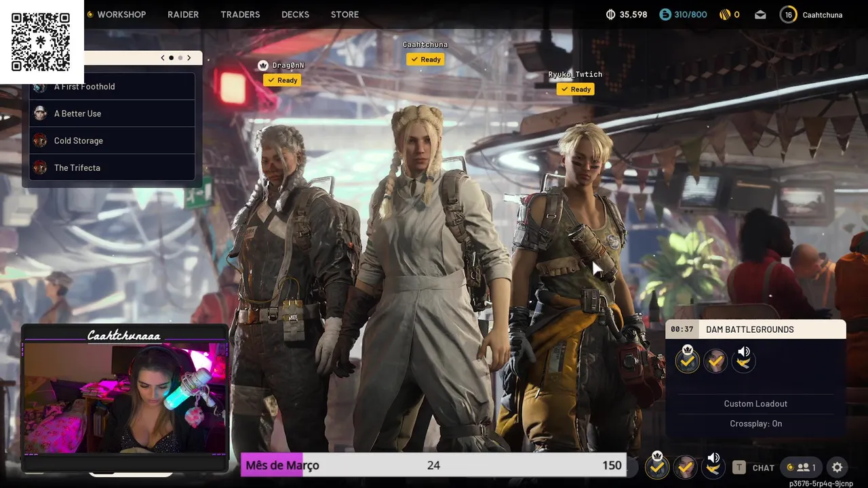
Task: Click the coin currency icon beside 35.598
Action: pos(610,14)
